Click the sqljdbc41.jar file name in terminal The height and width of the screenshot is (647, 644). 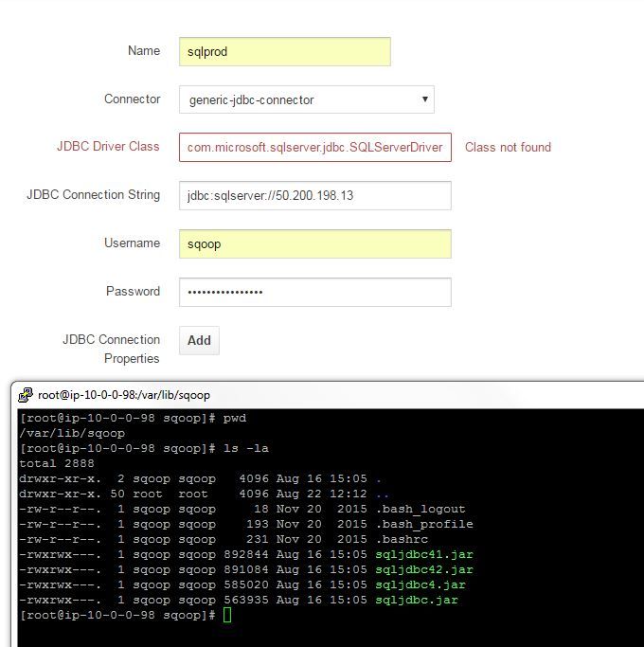point(424,554)
